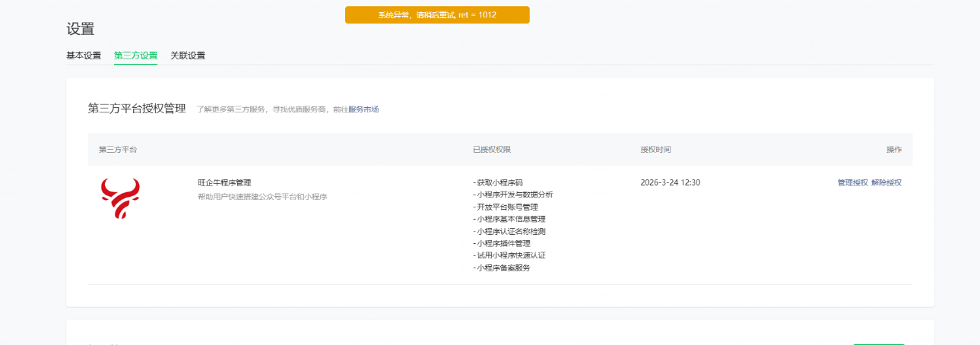Click the 第三方平台授权管理 section title
This screenshot has width=980, height=345.
tap(137, 109)
